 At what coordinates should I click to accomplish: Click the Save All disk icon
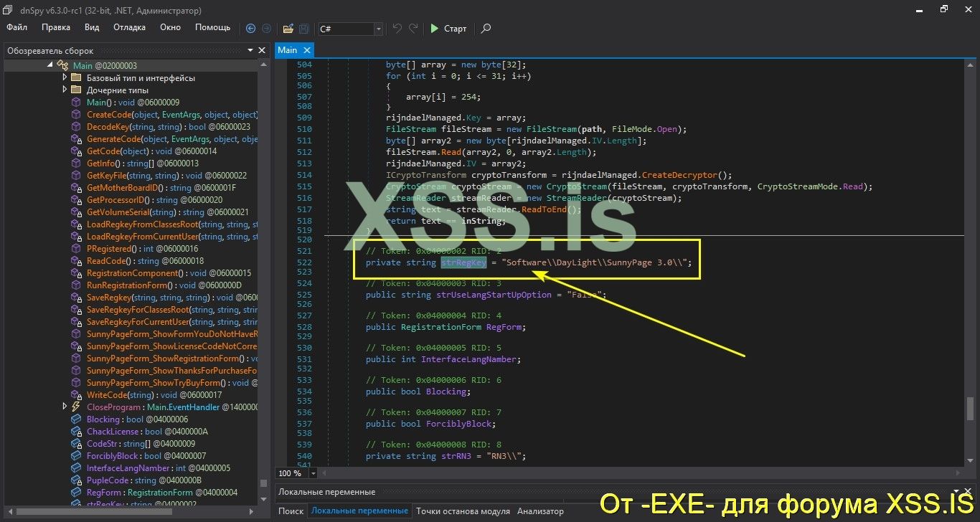coord(303,28)
